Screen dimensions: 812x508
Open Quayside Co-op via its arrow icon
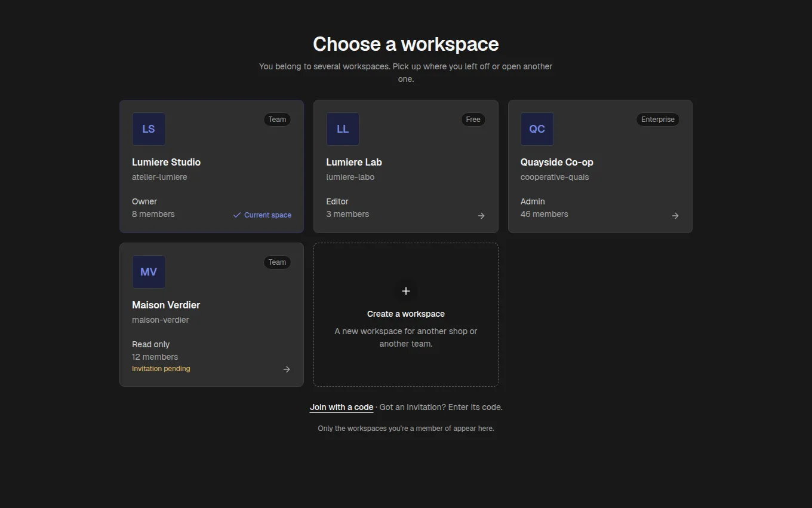(675, 216)
